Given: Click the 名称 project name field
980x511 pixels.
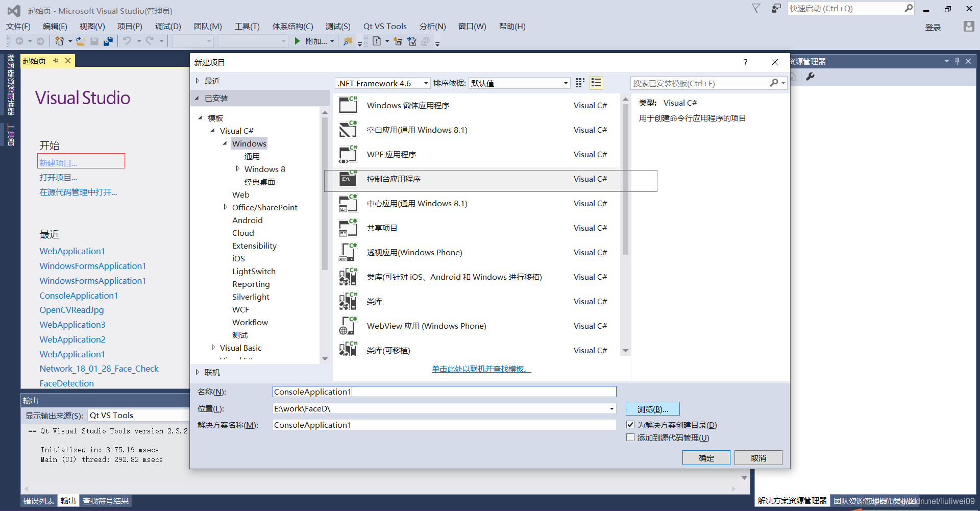Looking at the screenshot, I should tap(444, 392).
